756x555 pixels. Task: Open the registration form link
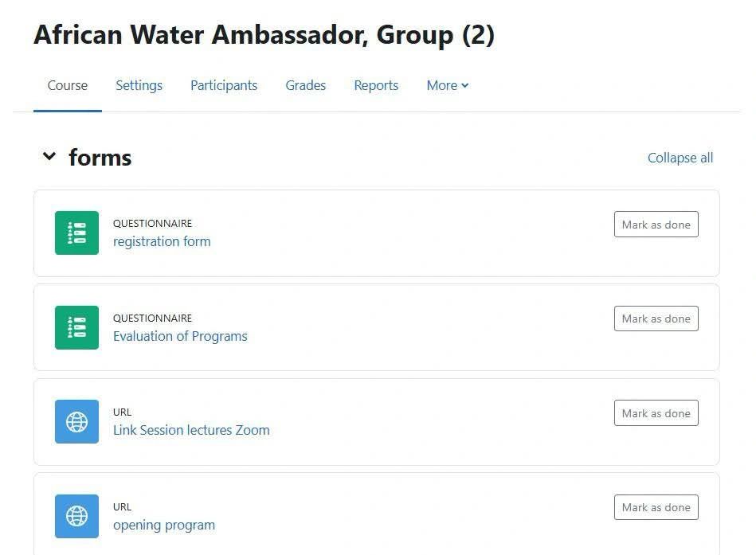point(162,241)
